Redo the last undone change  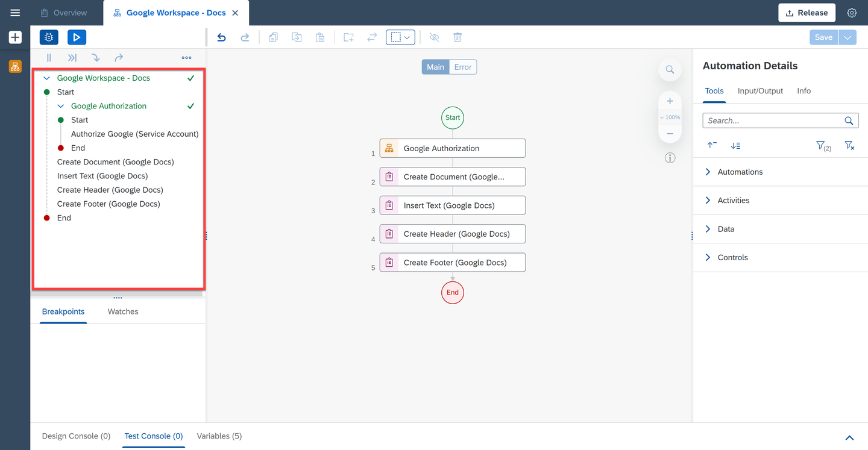coord(245,37)
